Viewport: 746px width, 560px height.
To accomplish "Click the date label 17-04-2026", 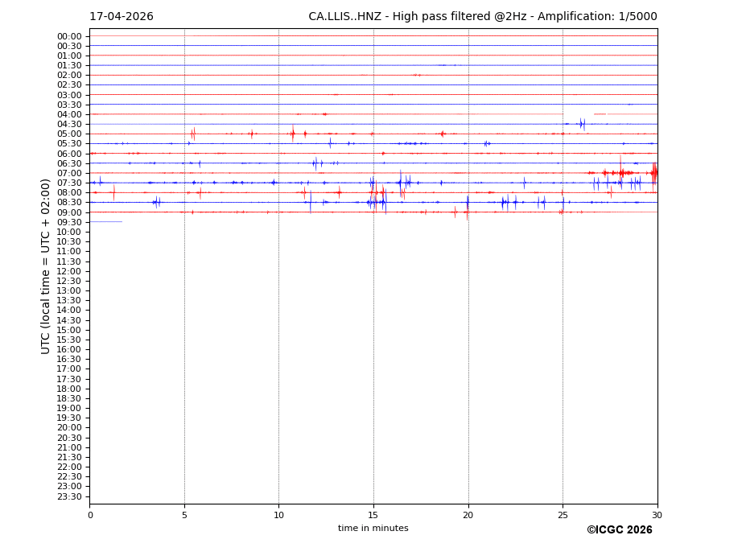I will (121, 17).
